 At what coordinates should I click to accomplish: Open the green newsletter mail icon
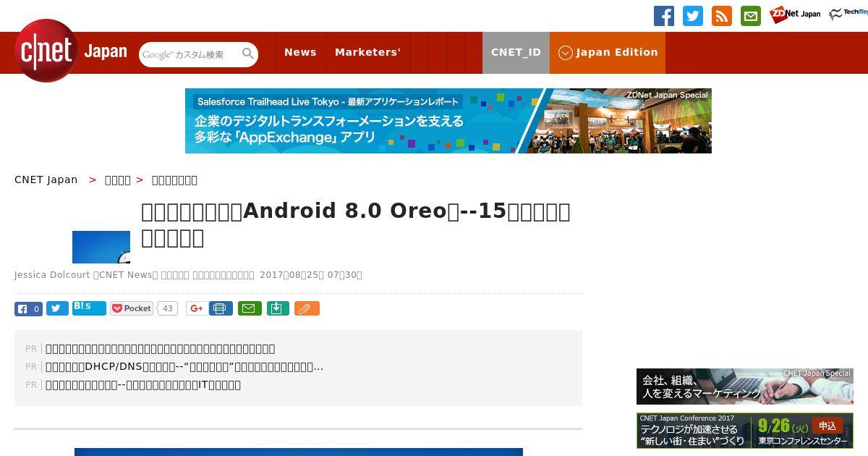tap(751, 16)
